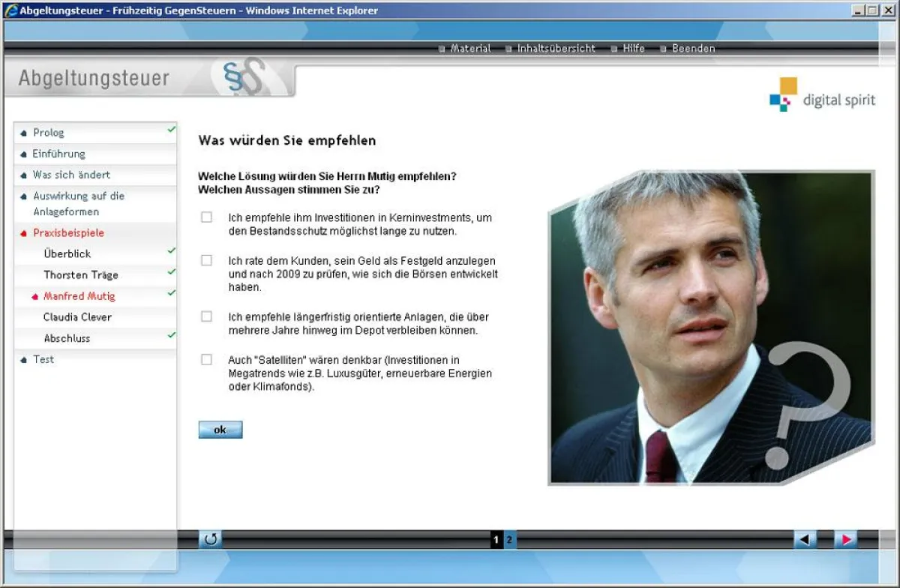Jump to page 2 indicator
This screenshot has height=588, width=900.
[x=509, y=539]
